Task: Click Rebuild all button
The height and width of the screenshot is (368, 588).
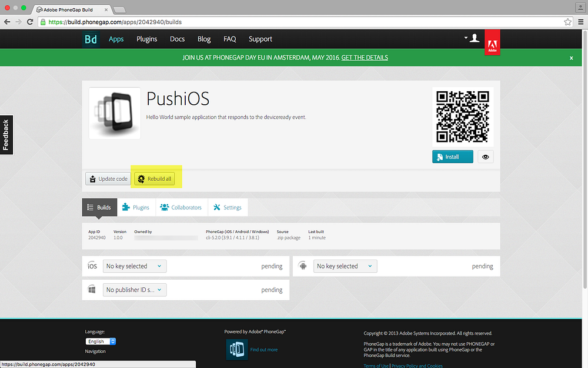Action: pyautogui.click(x=155, y=179)
